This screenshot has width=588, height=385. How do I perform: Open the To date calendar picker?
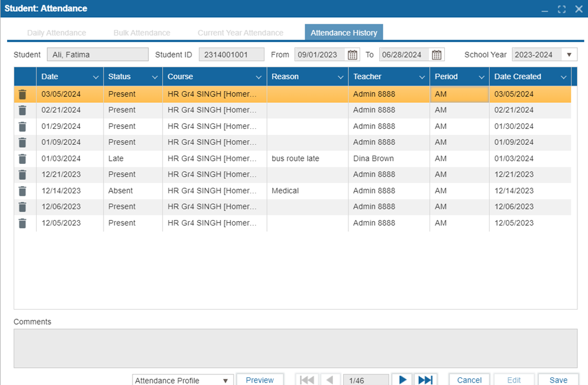coord(437,55)
